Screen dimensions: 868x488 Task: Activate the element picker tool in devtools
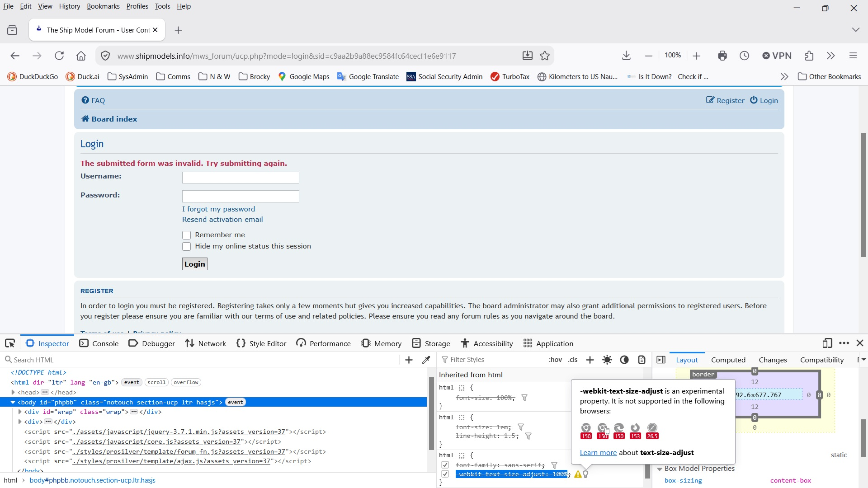pyautogui.click(x=10, y=343)
